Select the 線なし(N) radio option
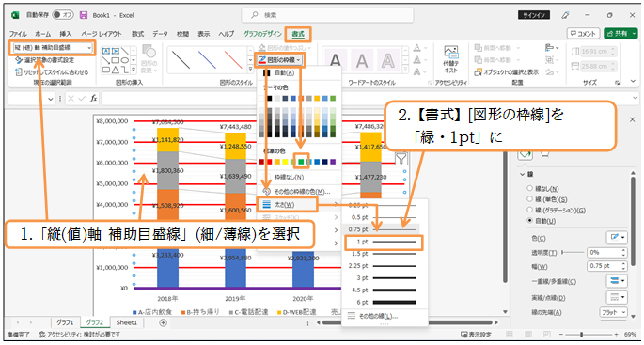Viewport: 644px width, 345px height. (x=530, y=189)
